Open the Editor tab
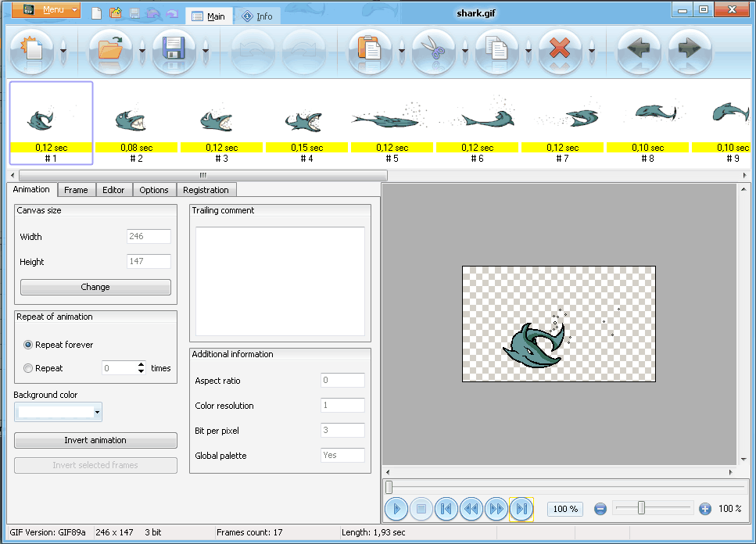The width and height of the screenshot is (756, 544). coord(113,190)
